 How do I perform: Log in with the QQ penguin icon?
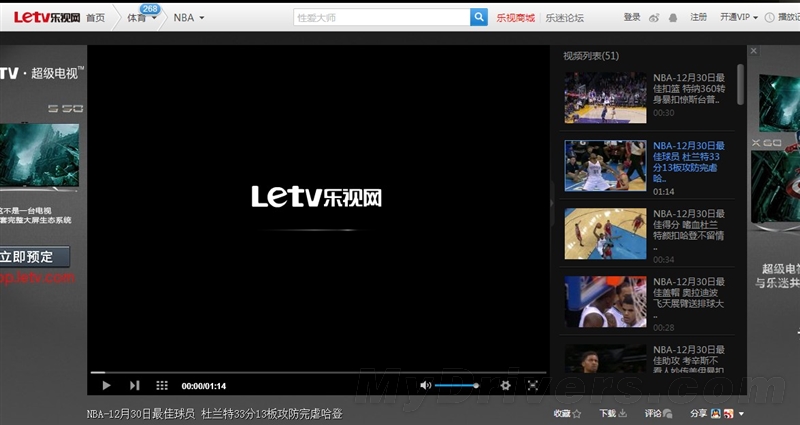672,18
